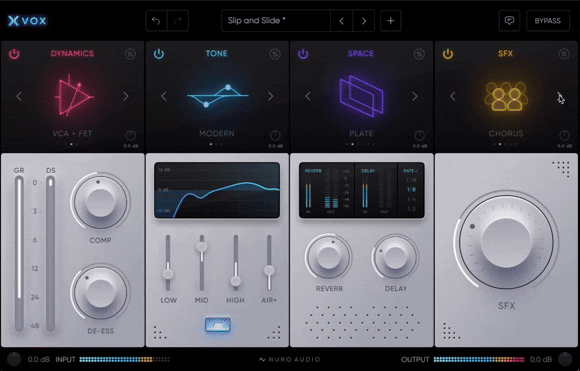Click the large SFX knob

coord(506,242)
